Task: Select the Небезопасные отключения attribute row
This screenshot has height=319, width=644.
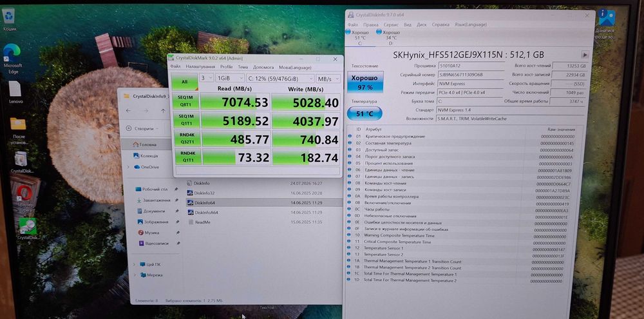Action: [x=462, y=216]
